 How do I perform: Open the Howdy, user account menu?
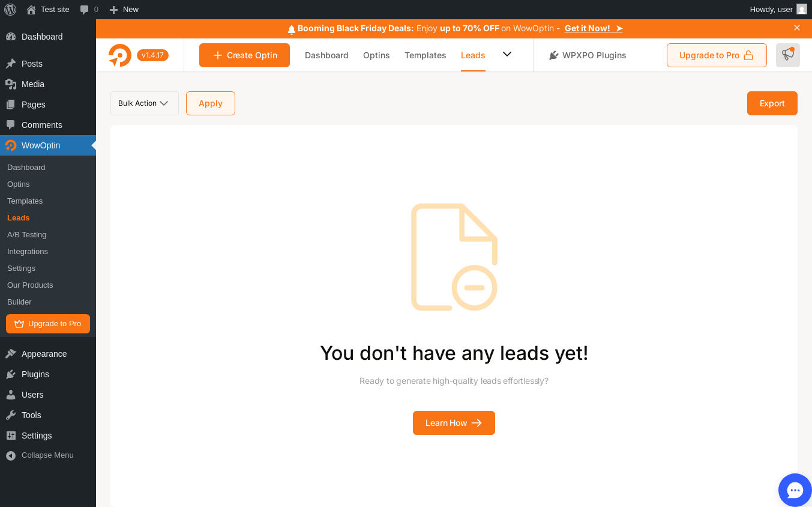pyautogui.click(x=771, y=10)
